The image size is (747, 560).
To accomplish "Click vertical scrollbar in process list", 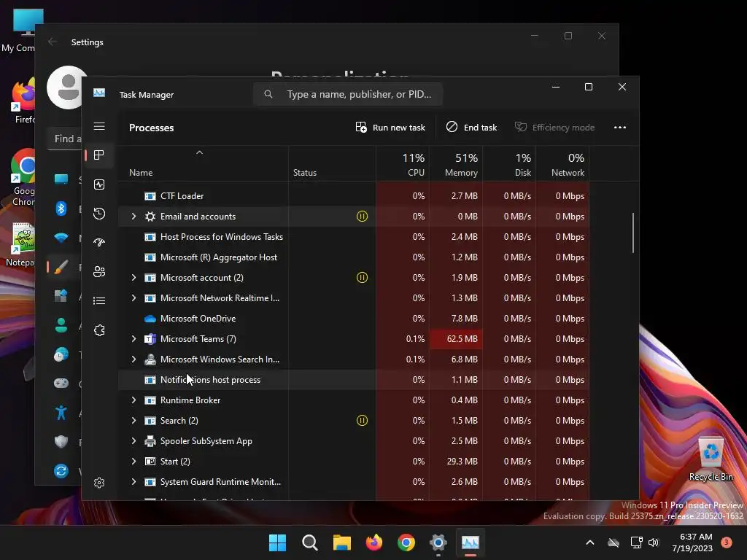I will (633, 233).
